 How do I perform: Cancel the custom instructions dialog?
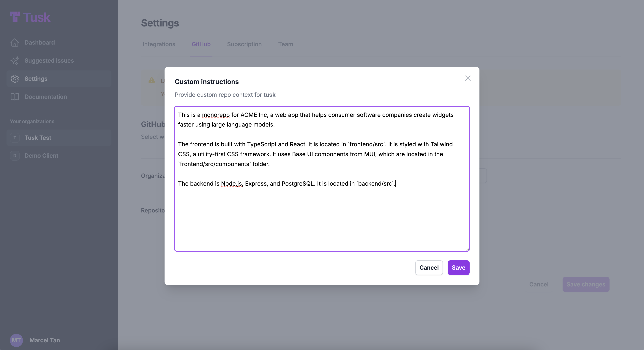(429, 267)
